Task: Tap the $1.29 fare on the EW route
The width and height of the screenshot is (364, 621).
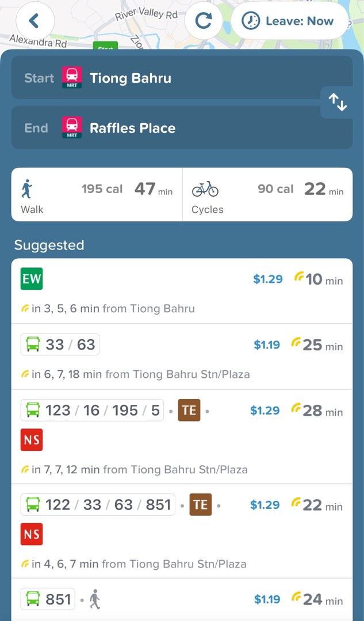Action: coord(268,279)
